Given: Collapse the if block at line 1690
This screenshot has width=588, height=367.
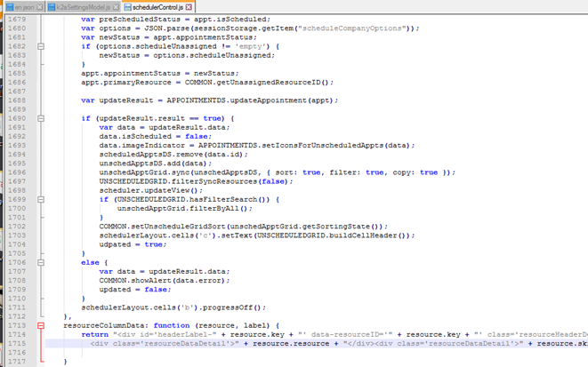Looking at the screenshot, I should pyautogui.click(x=42, y=118).
